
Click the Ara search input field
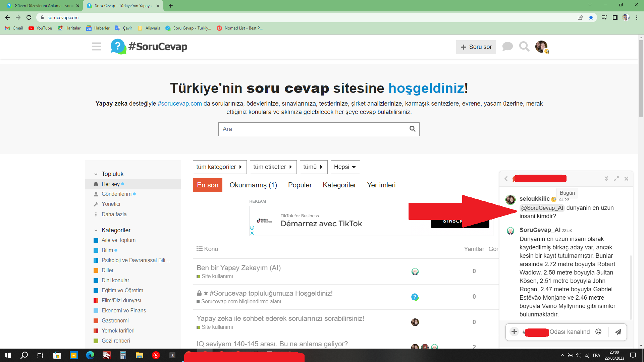click(312, 129)
